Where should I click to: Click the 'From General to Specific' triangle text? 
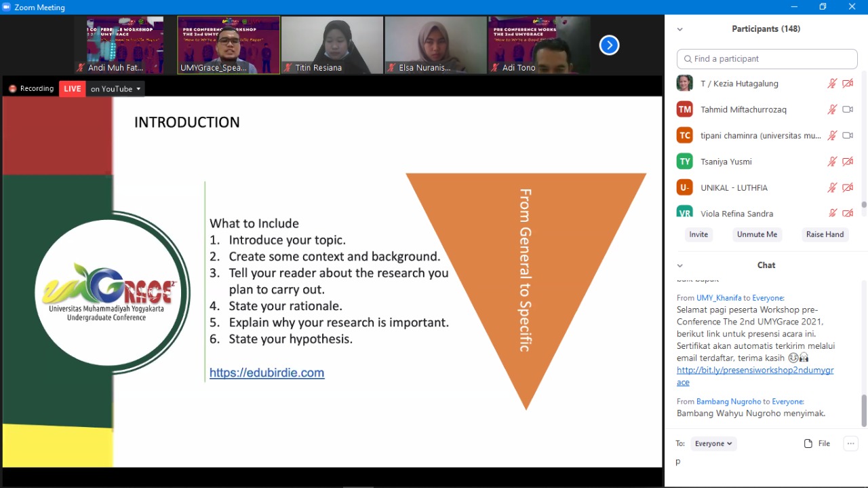click(x=526, y=270)
